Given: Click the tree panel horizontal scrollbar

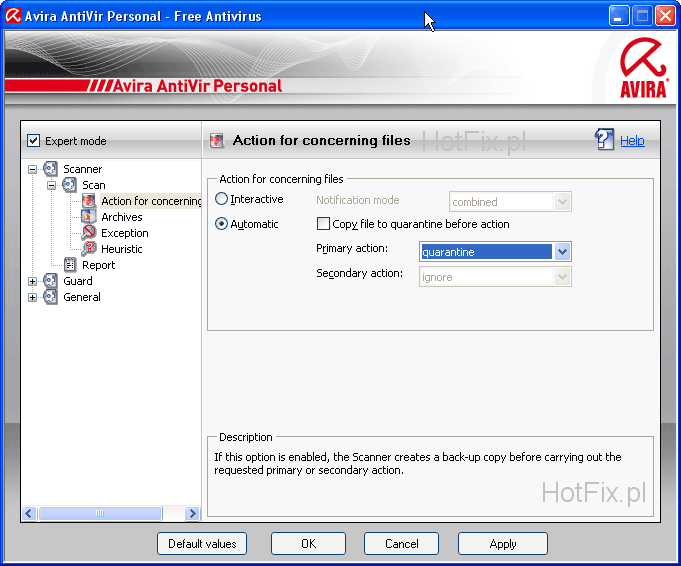Looking at the screenshot, I should tap(100, 513).
